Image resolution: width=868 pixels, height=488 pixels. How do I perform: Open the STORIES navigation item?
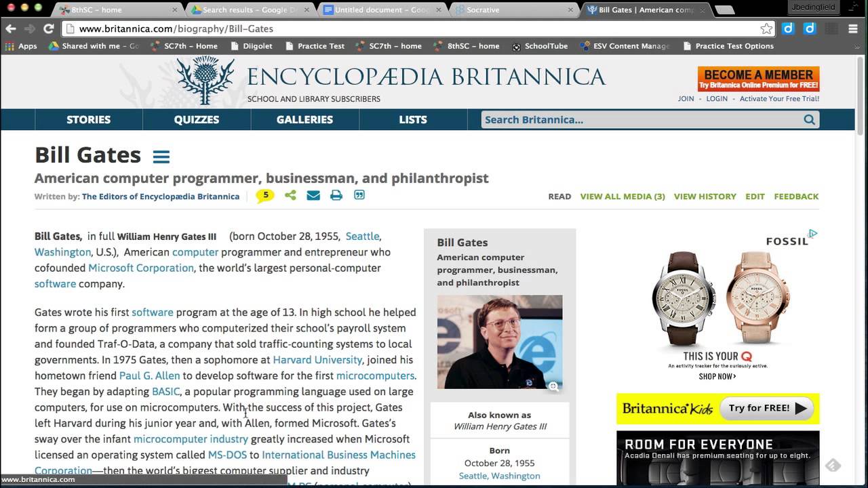point(89,119)
